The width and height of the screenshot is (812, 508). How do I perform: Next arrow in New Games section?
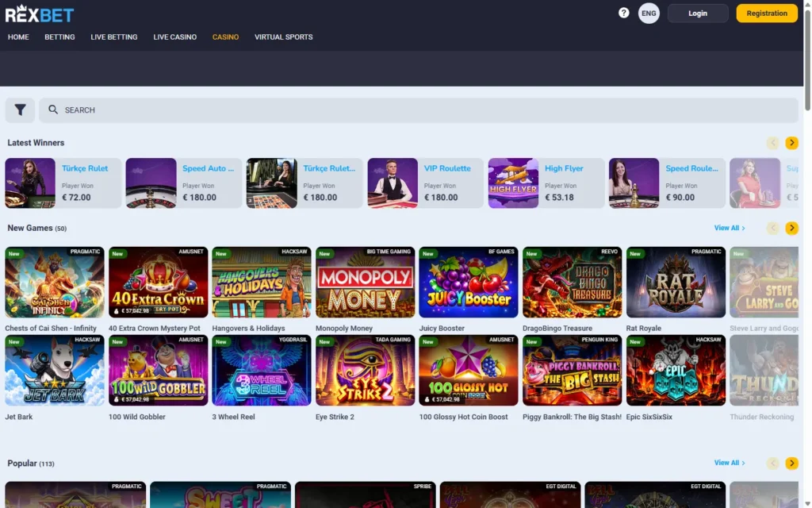coord(791,228)
